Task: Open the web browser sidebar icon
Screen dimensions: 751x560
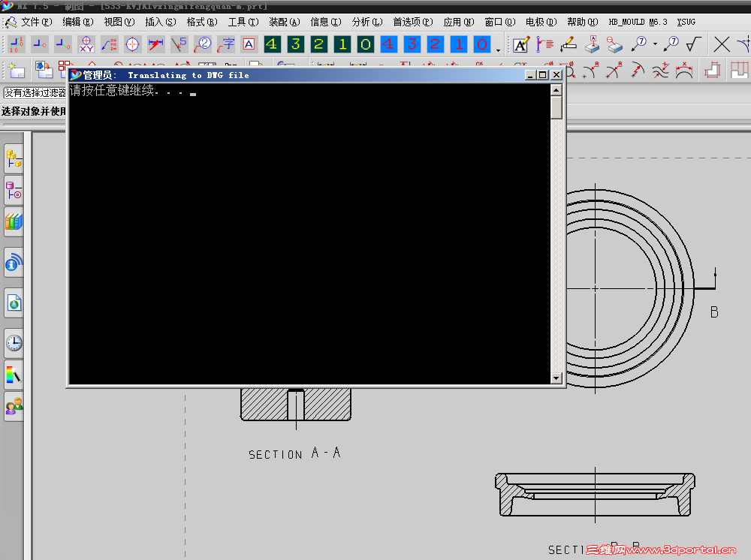Action: (x=14, y=303)
